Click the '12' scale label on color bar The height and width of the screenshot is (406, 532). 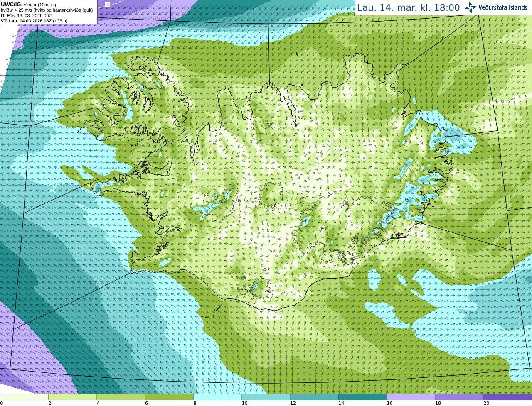tap(293, 403)
